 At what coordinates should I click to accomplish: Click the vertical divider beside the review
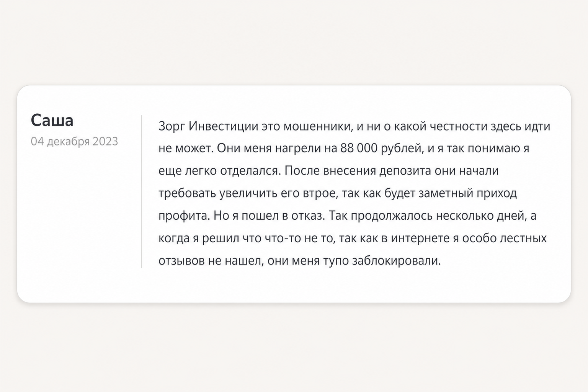coord(142,191)
